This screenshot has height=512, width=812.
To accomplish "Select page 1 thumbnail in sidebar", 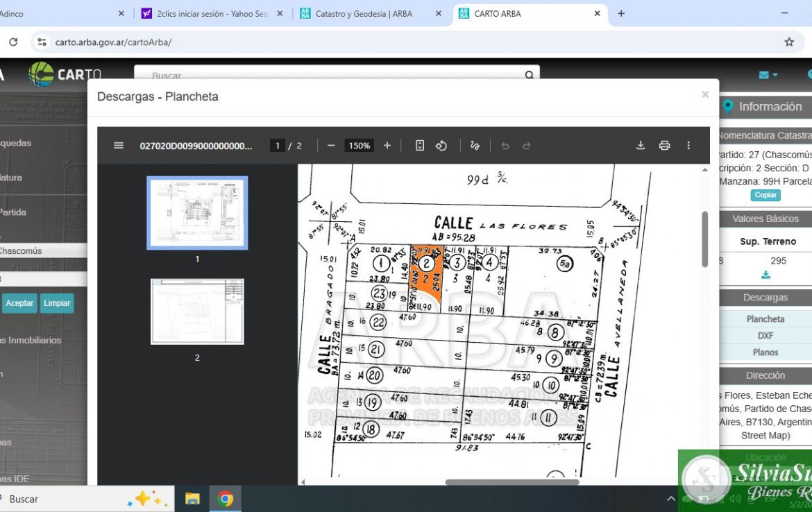I will click(197, 213).
